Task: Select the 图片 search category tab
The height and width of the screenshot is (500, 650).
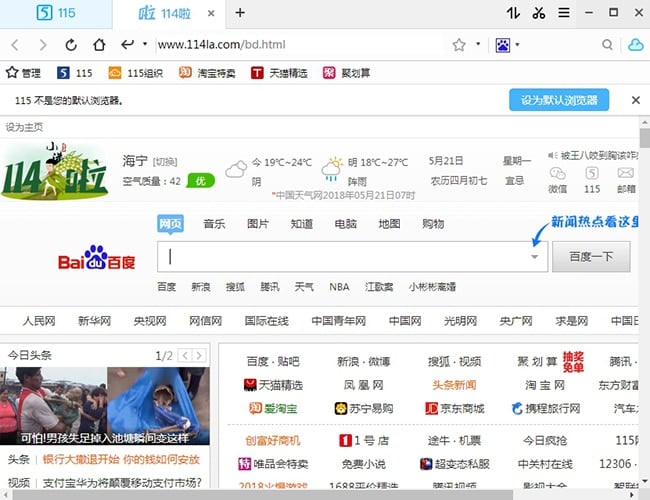Action: [258, 223]
